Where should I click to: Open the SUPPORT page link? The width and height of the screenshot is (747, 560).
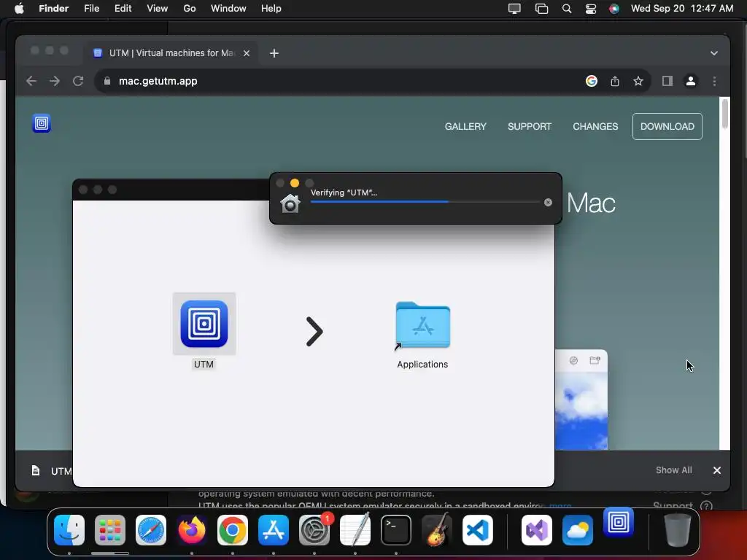pos(530,127)
